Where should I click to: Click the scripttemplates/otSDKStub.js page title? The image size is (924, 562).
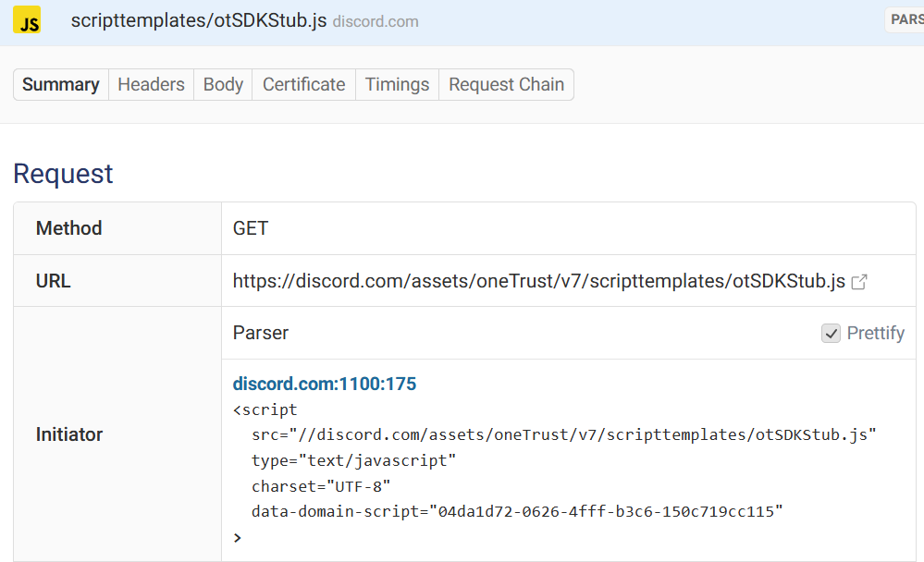(198, 20)
